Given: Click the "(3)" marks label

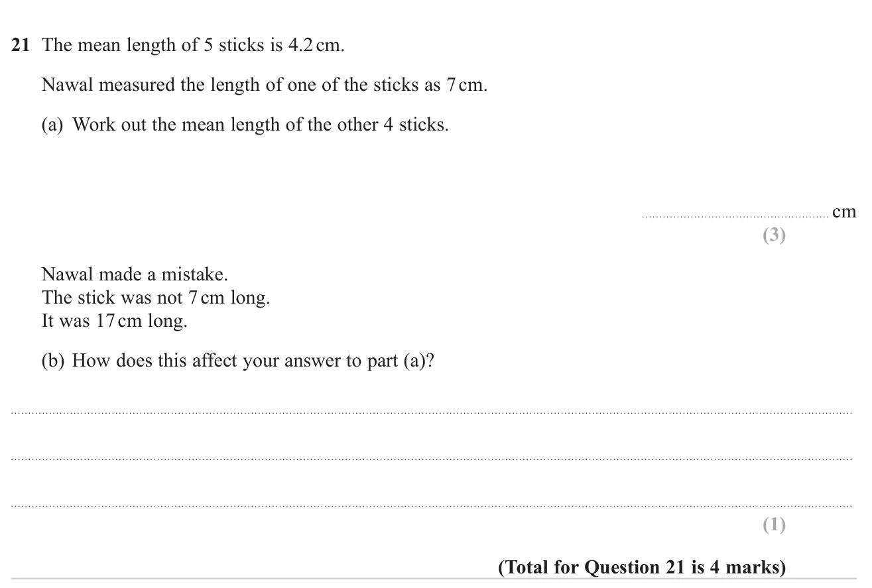Looking at the screenshot, I should tap(774, 235).
